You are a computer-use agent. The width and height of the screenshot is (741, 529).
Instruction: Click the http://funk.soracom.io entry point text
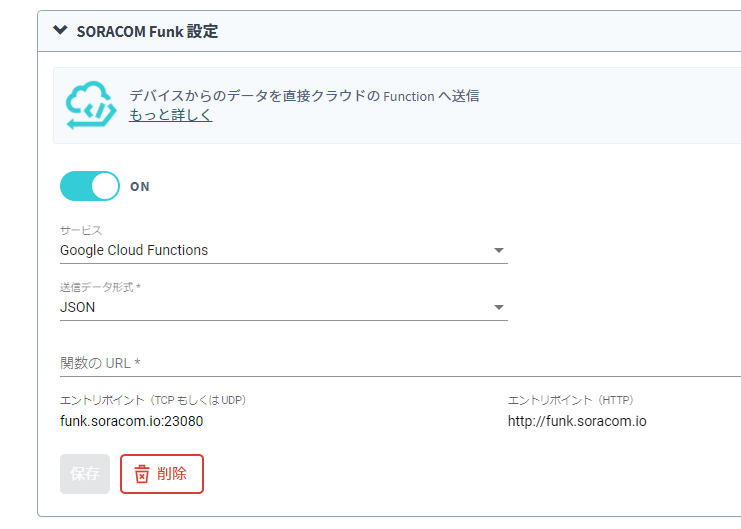point(577,421)
